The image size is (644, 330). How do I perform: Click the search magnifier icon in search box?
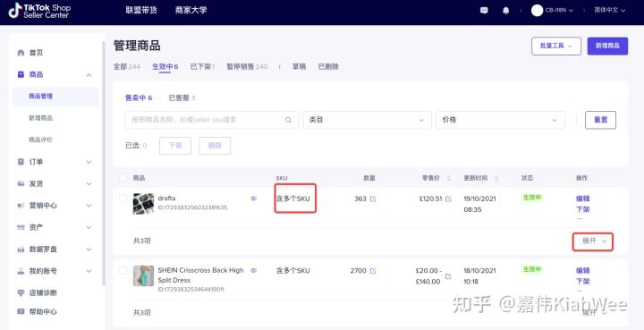288,120
